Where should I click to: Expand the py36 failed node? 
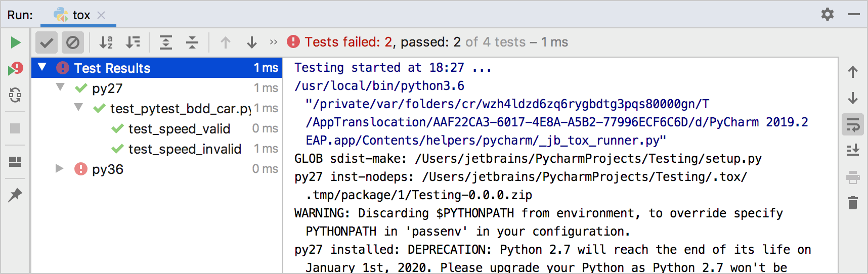[60, 168]
